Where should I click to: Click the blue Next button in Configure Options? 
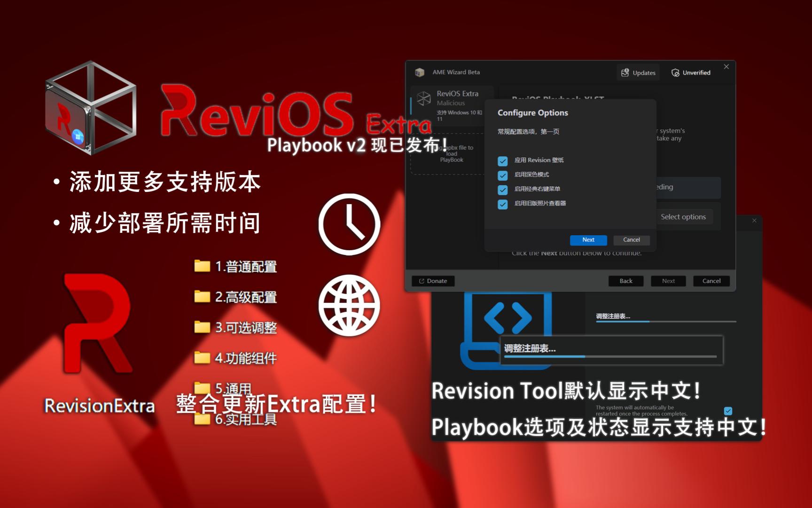pyautogui.click(x=588, y=240)
